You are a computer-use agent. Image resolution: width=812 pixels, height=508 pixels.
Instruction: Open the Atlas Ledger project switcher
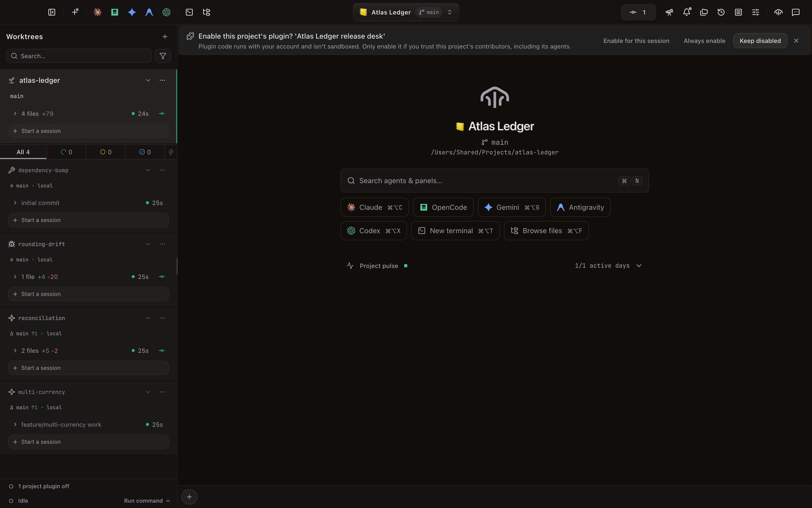(406, 12)
